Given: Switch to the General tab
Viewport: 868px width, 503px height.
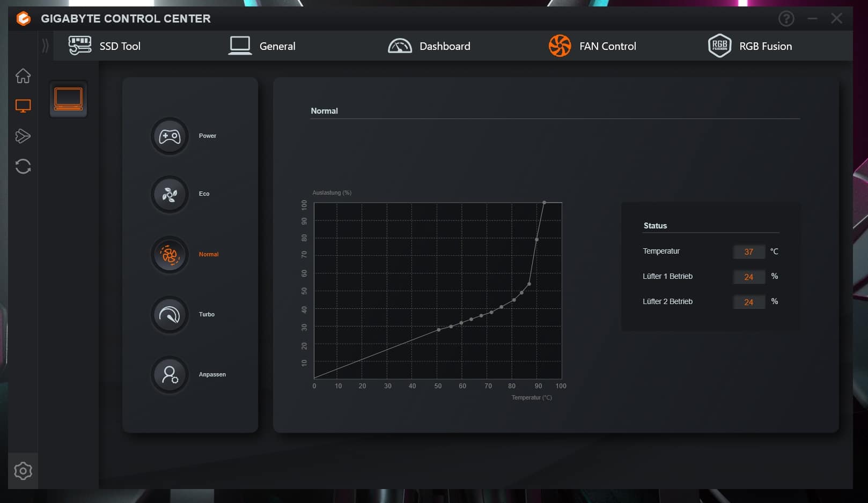Looking at the screenshot, I should pos(262,46).
